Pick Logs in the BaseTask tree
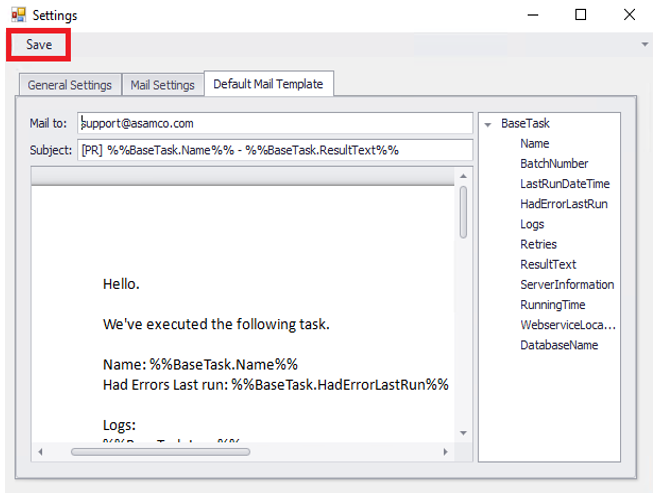Viewport: 657px width, 493px height. click(532, 224)
